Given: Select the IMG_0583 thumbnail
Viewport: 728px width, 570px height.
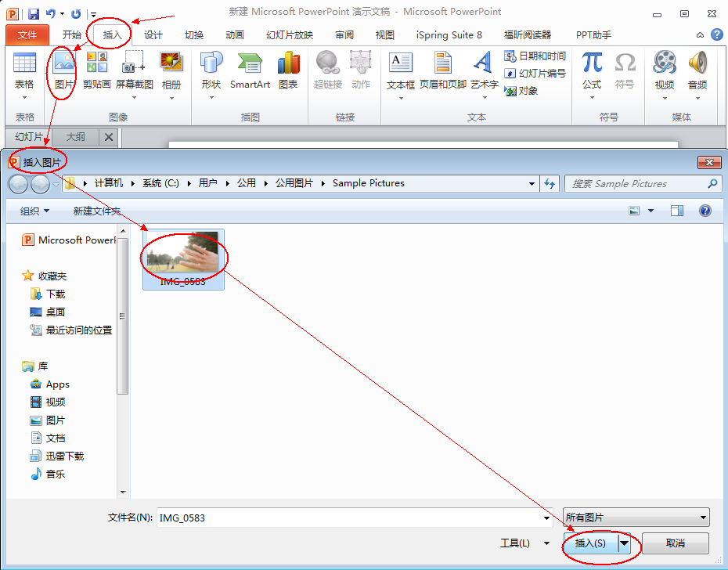Looking at the screenshot, I should tap(183, 259).
